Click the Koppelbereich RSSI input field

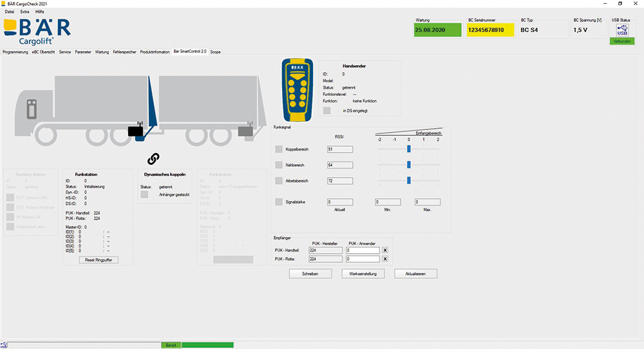click(339, 149)
